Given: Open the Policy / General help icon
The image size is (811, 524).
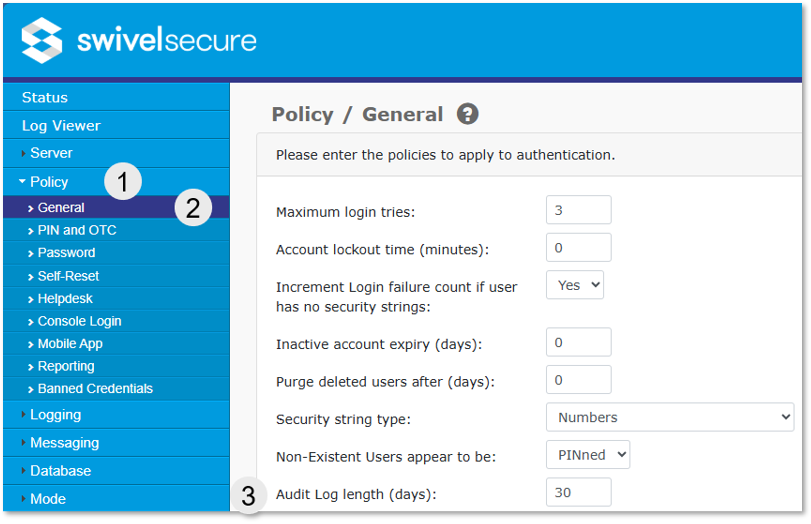Looking at the screenshot, I should tap(467, 114).
